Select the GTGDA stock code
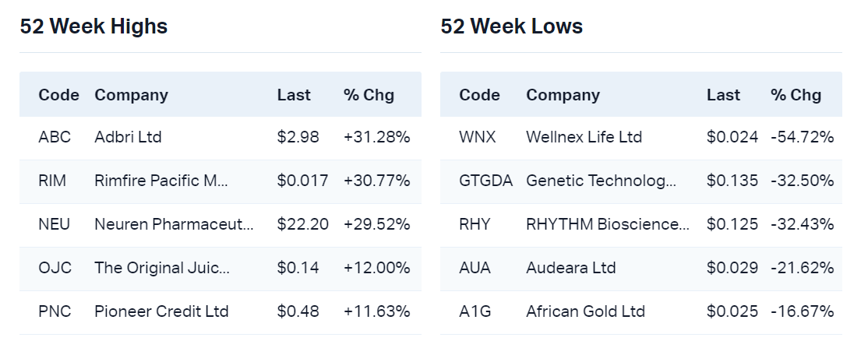The height and width of the screenshot is (348, 868). pyautogui.click(x=486, y=181)
